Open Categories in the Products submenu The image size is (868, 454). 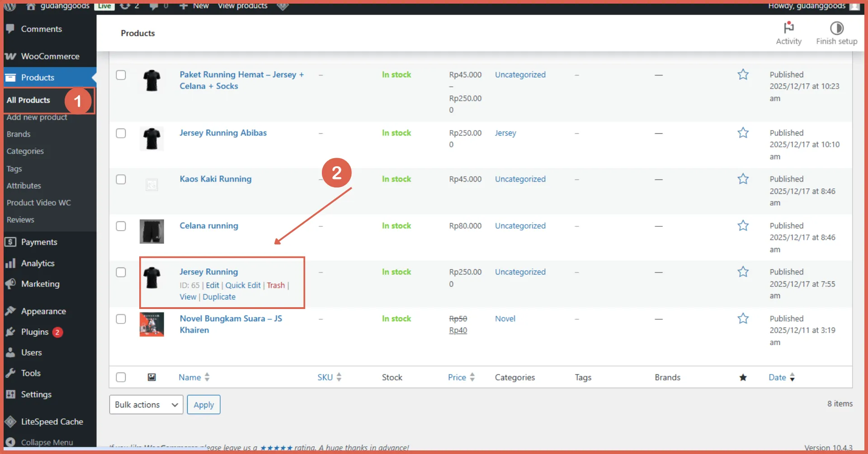[25, 151]
